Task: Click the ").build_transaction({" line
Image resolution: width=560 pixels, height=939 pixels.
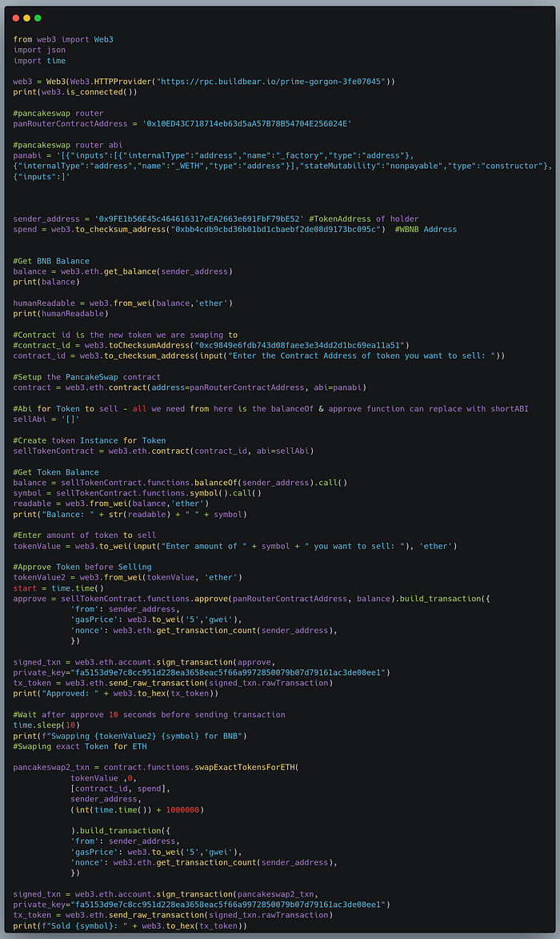Action: [x=121, y=831]
